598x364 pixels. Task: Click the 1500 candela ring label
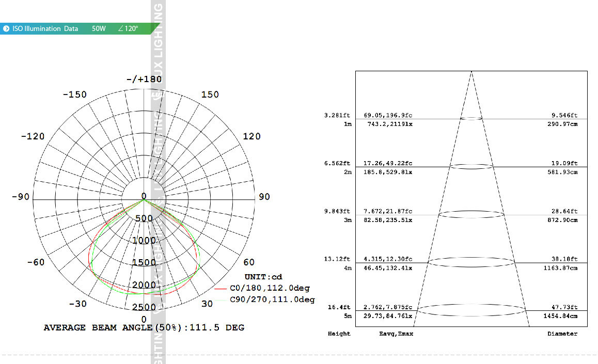point(144,263)
